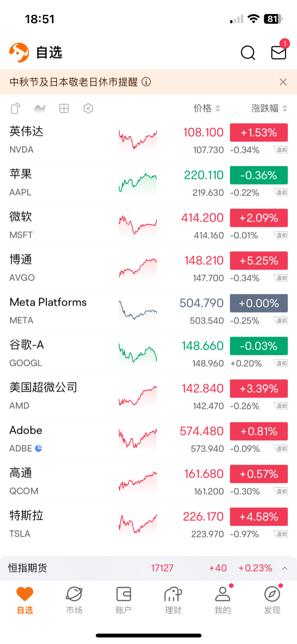Open the search magnifier icon
The width and height of the screenshot is (297, 644).
248,53
